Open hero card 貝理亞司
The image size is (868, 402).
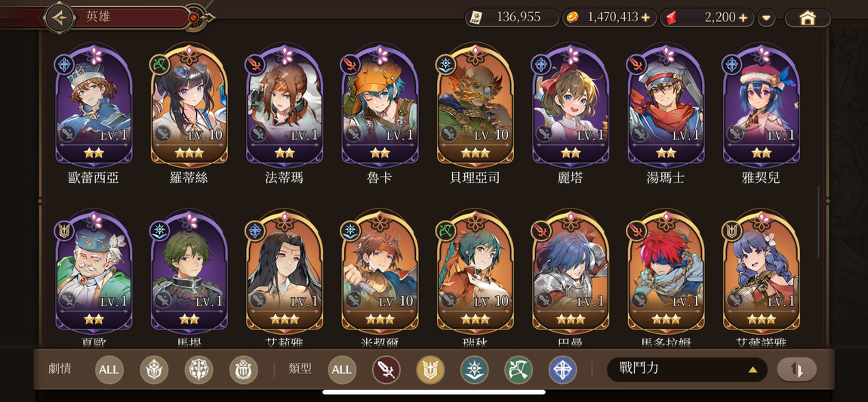[475, 105]
